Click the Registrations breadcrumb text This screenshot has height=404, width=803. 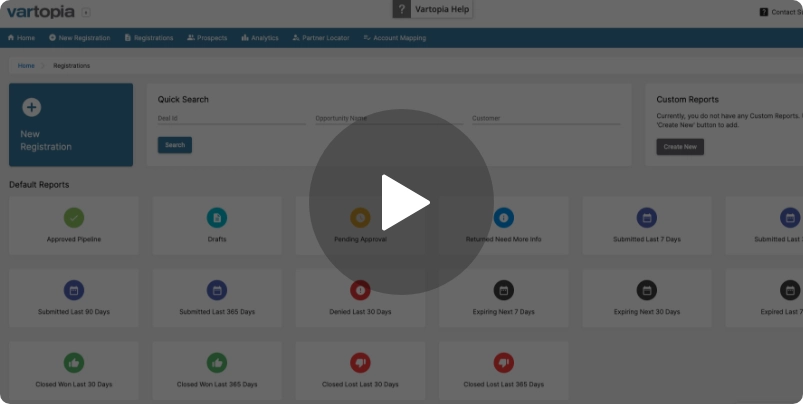(72, 66)
